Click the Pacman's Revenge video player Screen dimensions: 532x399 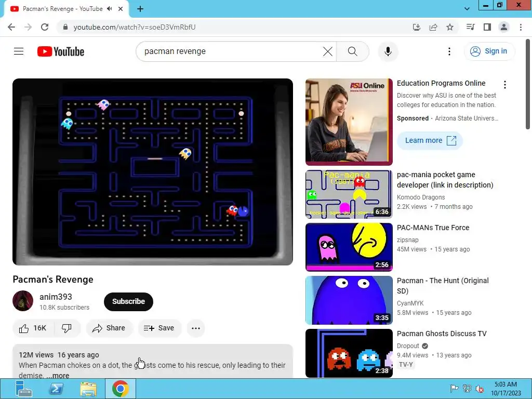click(x=153, y=171)
